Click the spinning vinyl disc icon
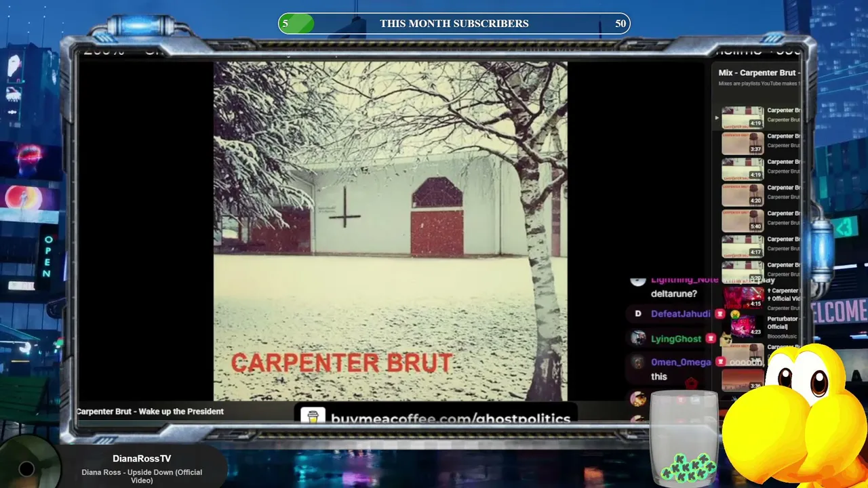Viewport: 868px width, 488px height. pos(26,468)
